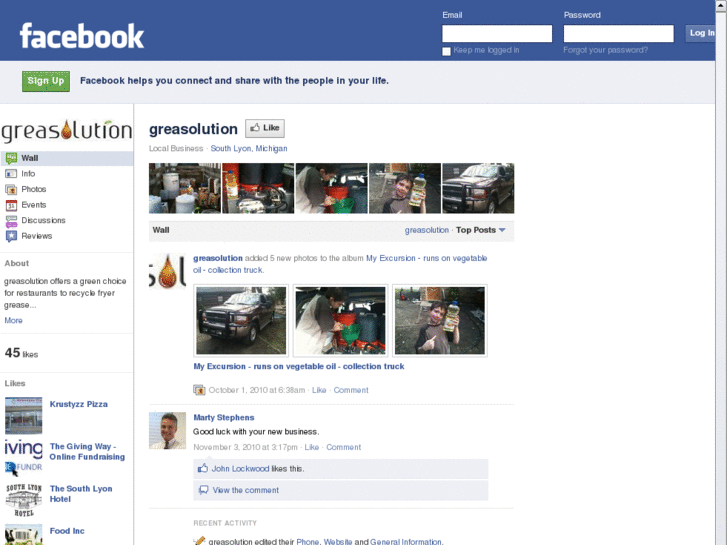Screen dimensions: 727x545
Task: Click Phone link in recent activity
Action: (x=307, y=541)
